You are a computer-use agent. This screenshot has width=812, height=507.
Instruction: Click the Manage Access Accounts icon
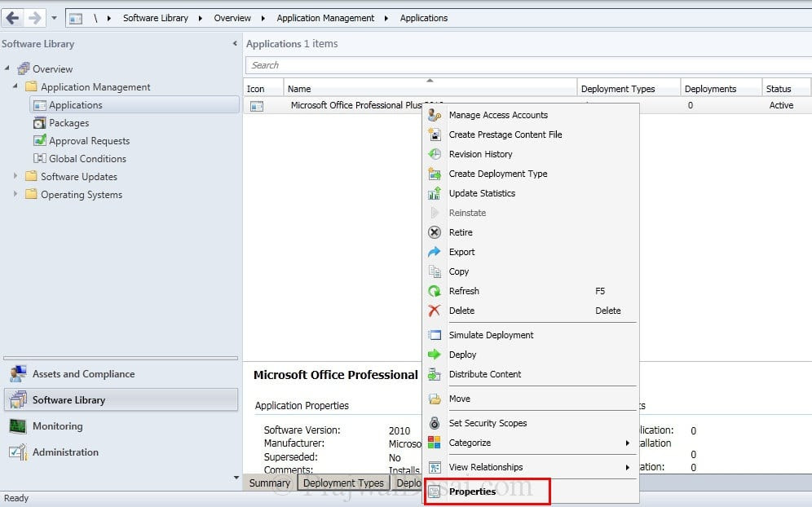click(x=435, y=115)
